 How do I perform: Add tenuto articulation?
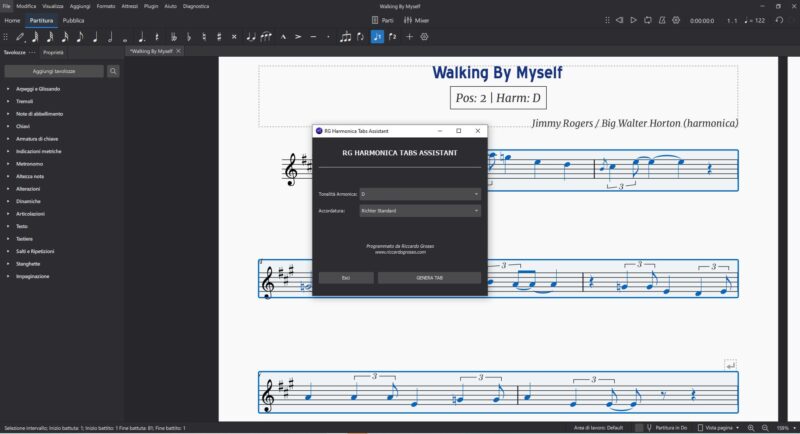click(313, 37)
